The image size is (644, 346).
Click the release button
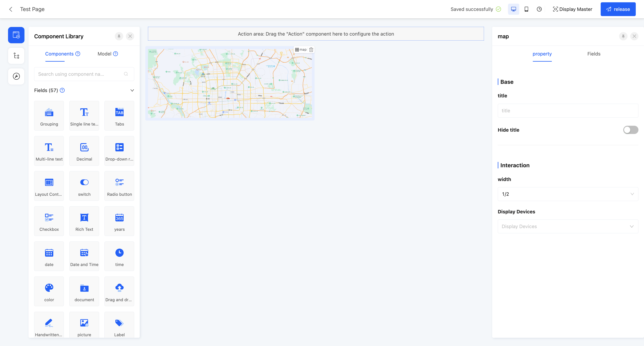[618, 9]
